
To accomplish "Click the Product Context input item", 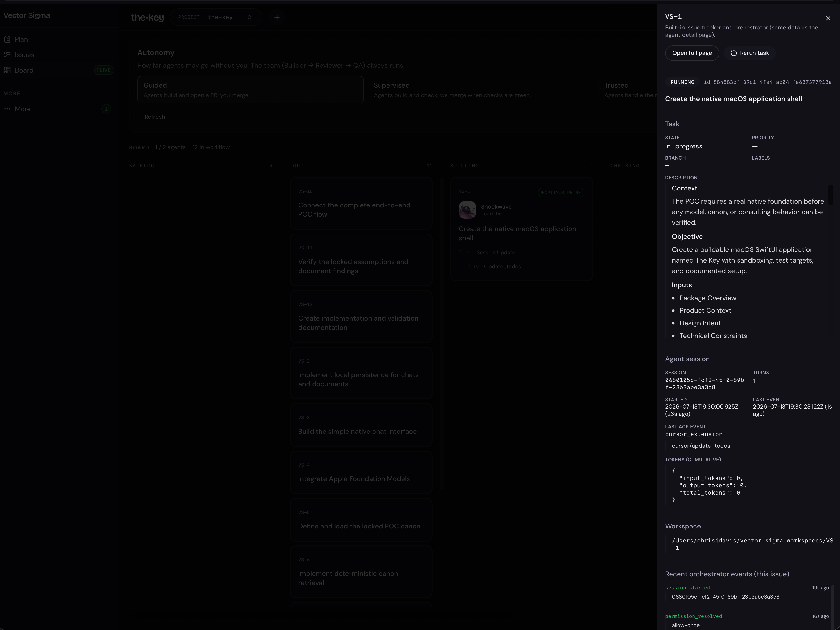I will (x=705, y=311).
